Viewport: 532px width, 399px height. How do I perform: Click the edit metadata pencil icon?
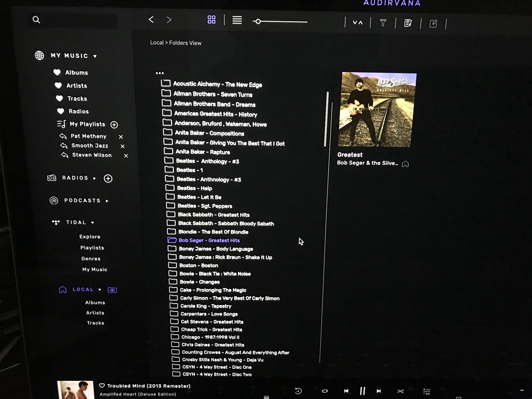coord(433,24)
